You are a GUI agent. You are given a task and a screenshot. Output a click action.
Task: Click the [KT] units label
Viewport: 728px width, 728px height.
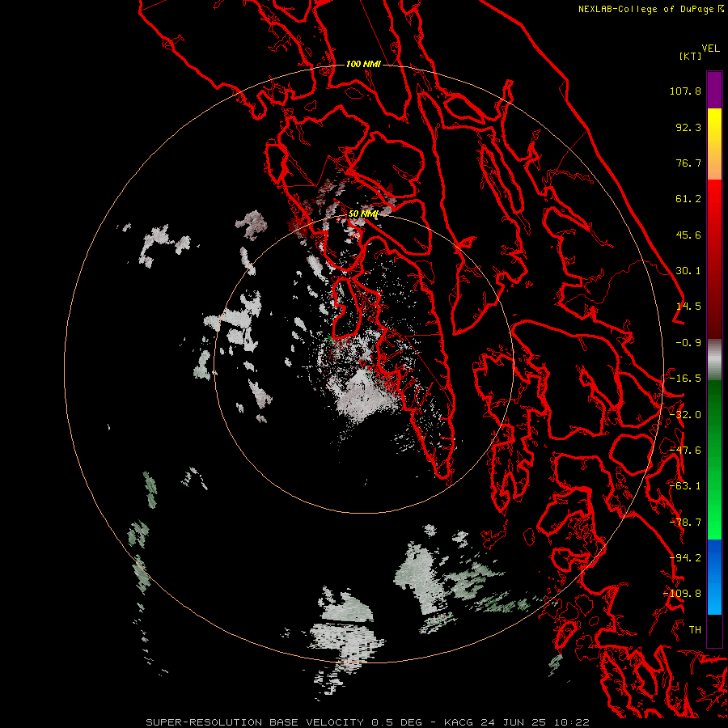691,56
